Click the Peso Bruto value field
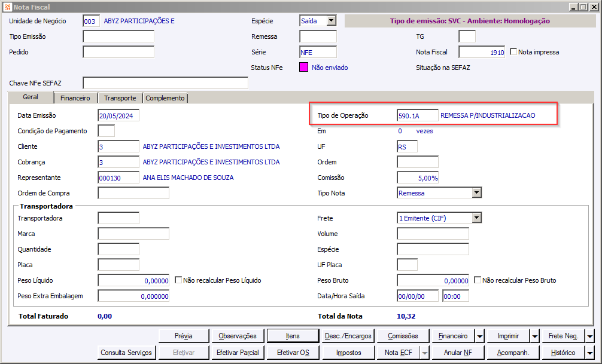Image resolution: width=602 pixels, height=364 pixels. point(433,280)
